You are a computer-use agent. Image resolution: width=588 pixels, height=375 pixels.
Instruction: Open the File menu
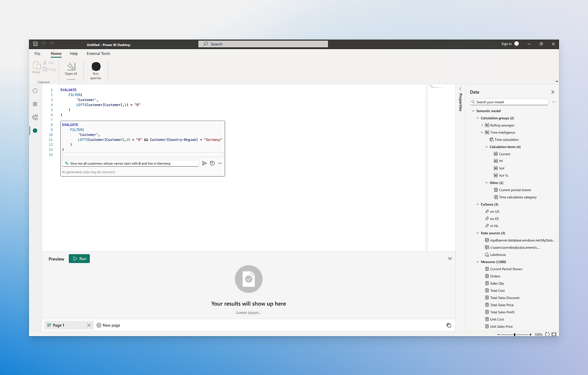pos(37,54)
